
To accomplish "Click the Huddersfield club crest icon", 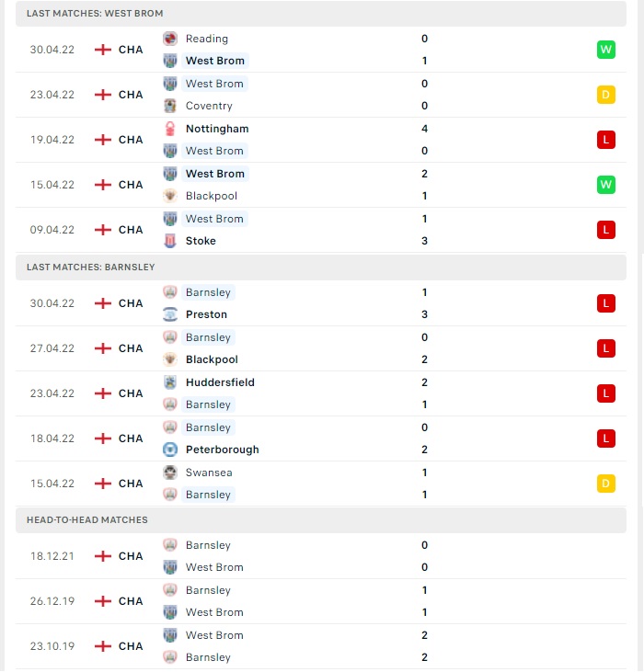I will (170, 382).
